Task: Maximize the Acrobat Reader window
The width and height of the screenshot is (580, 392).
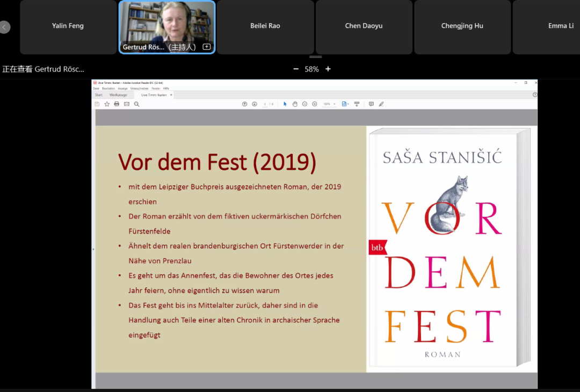Action: click(x=526, y=83)
